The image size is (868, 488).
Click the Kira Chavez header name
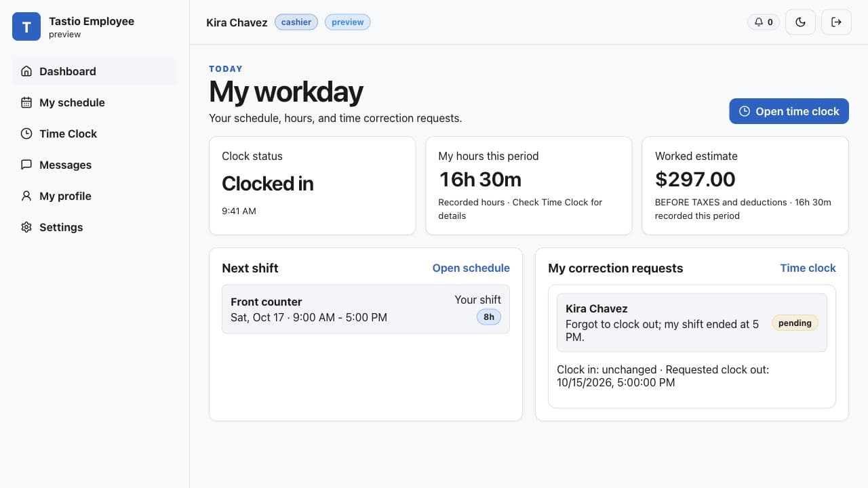pyautogui.click(x=237, y=22)
